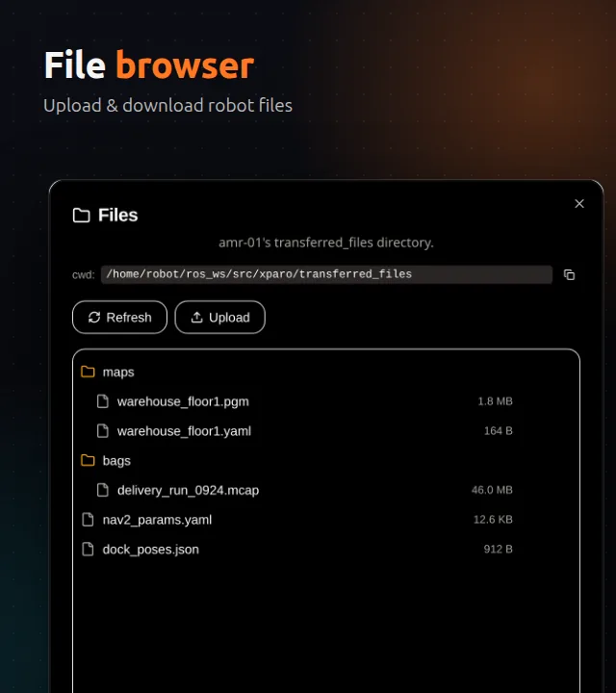Click the File browser page heading
The width and height of the screenshot is (616, 693).
(149, 65)
